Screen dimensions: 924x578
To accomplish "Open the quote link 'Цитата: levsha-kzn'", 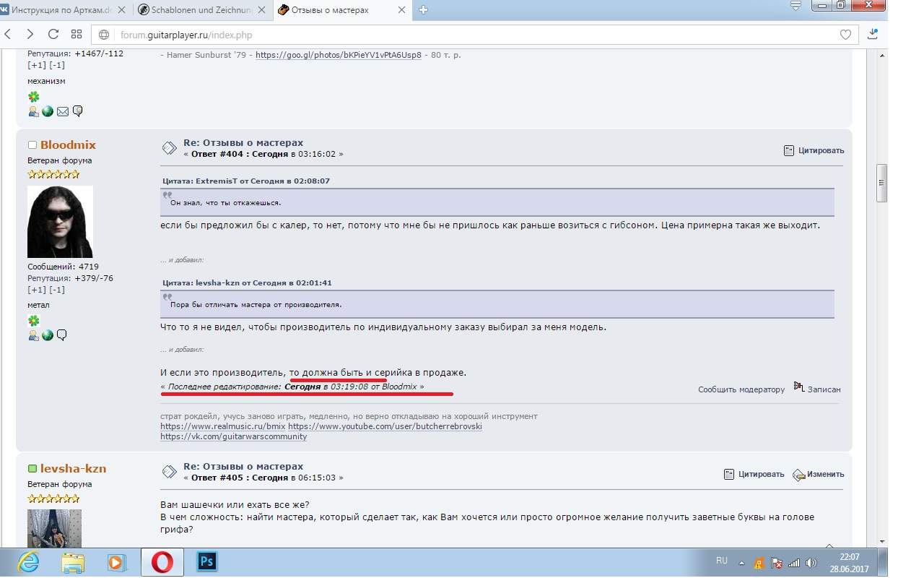I will pos(247,282).
